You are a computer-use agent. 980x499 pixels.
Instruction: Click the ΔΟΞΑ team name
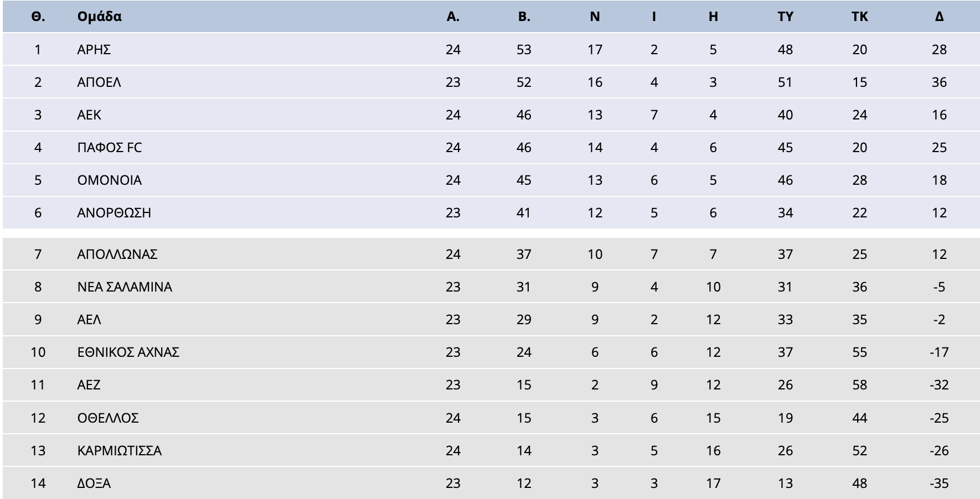[94, 483]
